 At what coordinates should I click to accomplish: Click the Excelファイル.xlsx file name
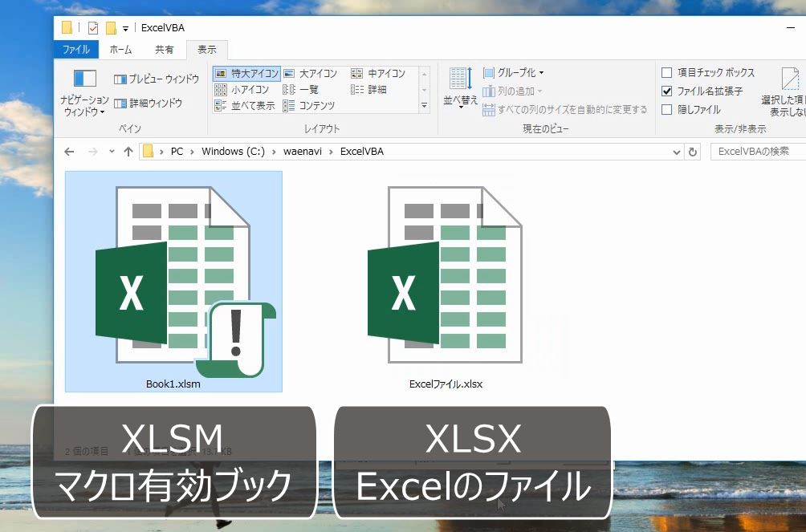coord(446,384)
